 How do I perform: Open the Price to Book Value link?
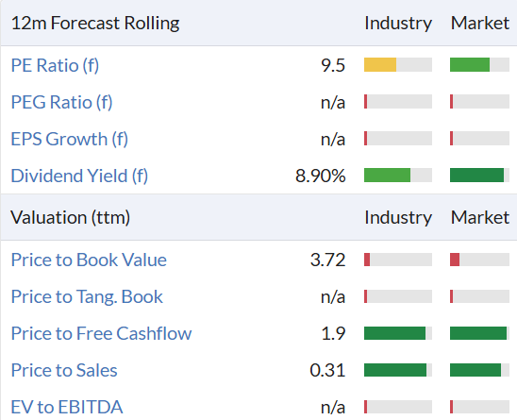89,260
